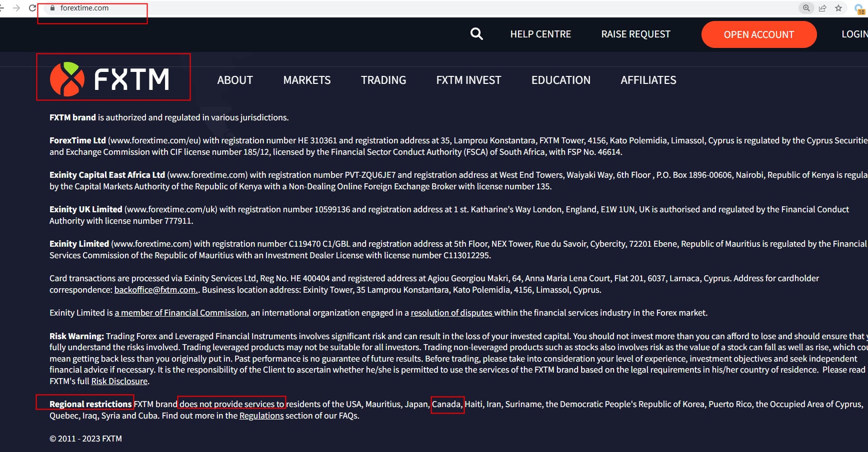Open the 'resolution of disputes' link

click(x=452, y=313)
